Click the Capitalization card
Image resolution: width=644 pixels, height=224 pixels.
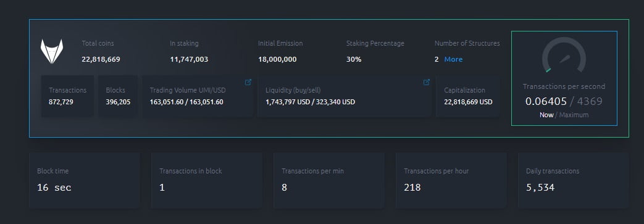pyautogui.click(x=468, y=96)
